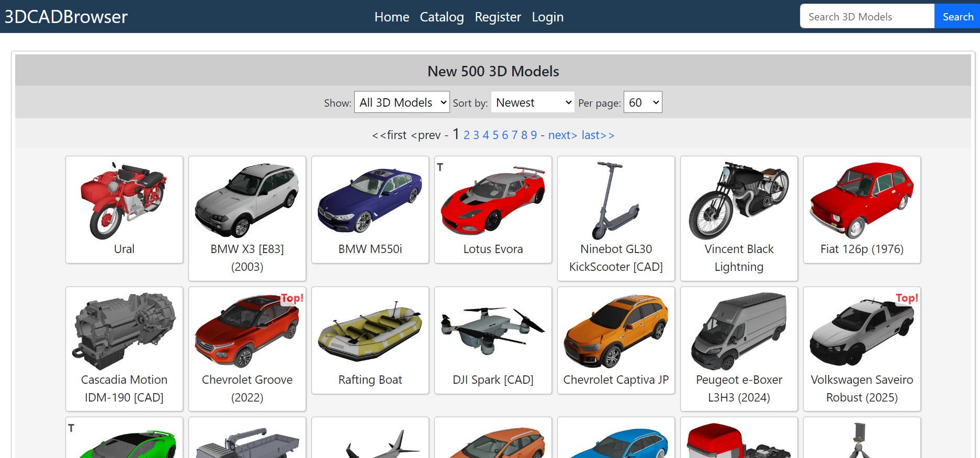The width and height of the screenshot is (980, 458).
Task: Open the Ninebot GL30 KickScooter image
Action: click(x=616, y=200)
